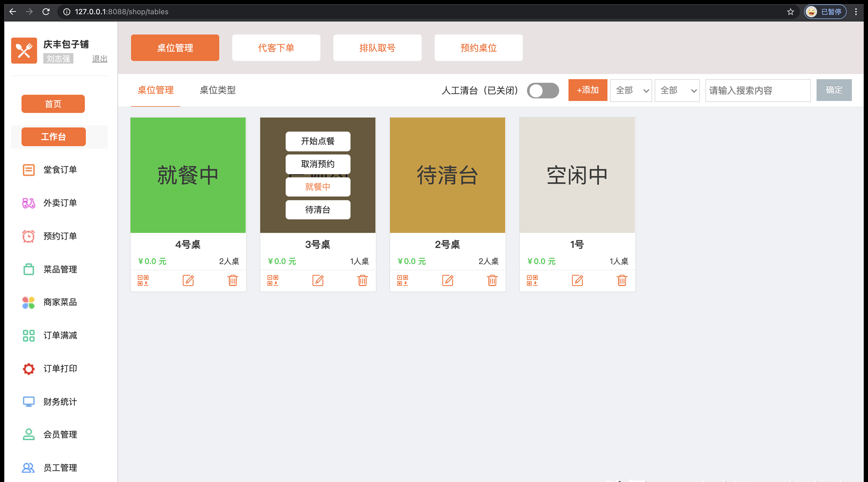Open QR code for 1号 table

click(532, 280)
